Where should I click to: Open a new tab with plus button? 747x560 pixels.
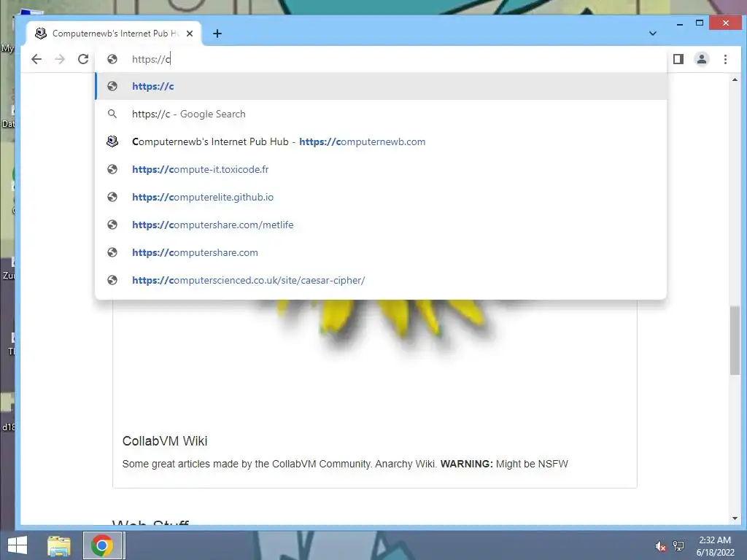[x=217, y=34]
